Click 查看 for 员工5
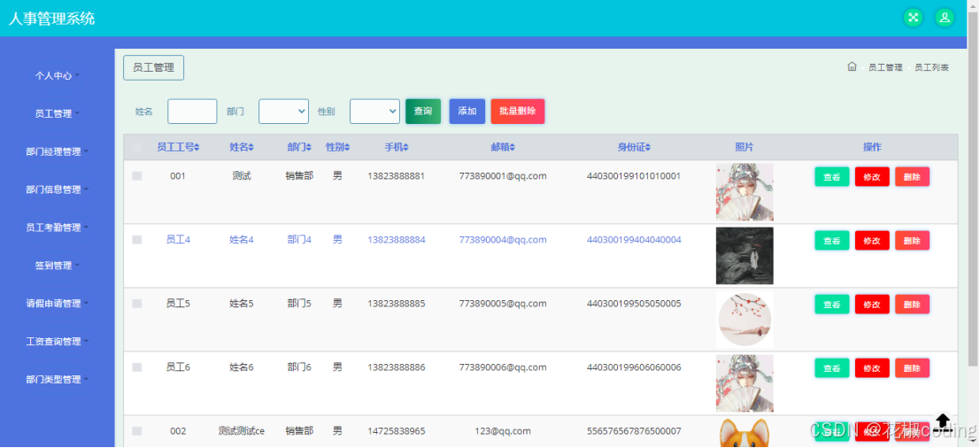This screenshot has height=448, width=980. coord(832,305)
